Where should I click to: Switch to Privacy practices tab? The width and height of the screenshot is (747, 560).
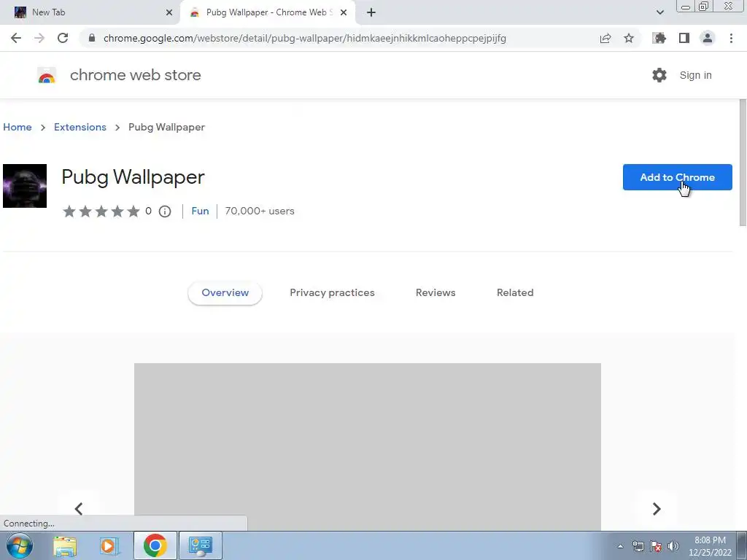click(x=332, y=293)
